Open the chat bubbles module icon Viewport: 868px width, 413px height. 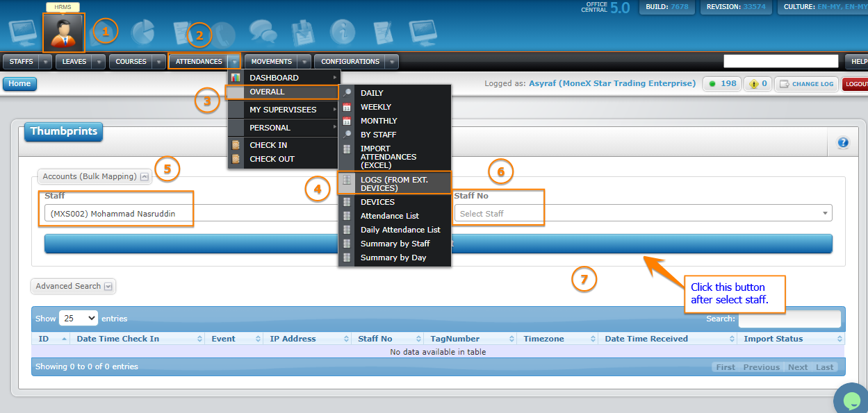click(x=264, y=32)
